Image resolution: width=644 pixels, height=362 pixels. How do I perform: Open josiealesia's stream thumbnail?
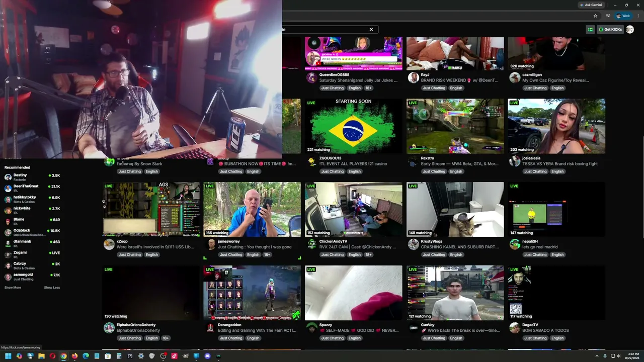coord(556,126)
